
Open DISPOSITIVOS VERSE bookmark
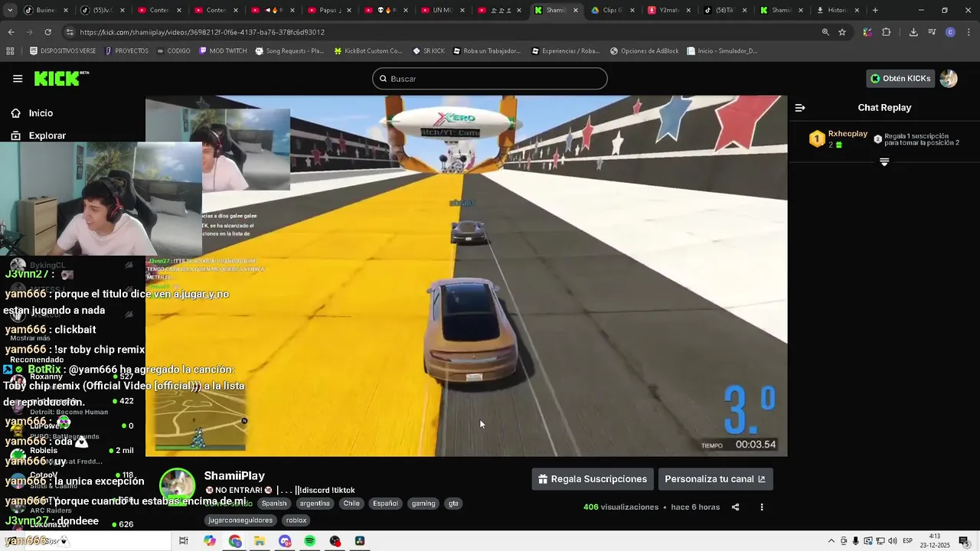tap(63, 51)
